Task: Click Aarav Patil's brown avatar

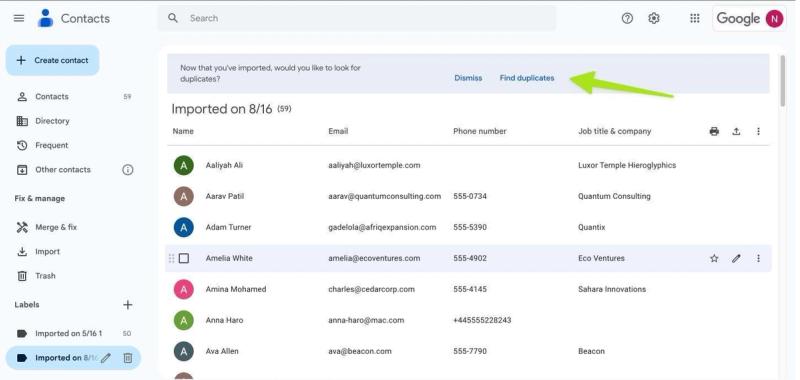Action: coord(184,196)
